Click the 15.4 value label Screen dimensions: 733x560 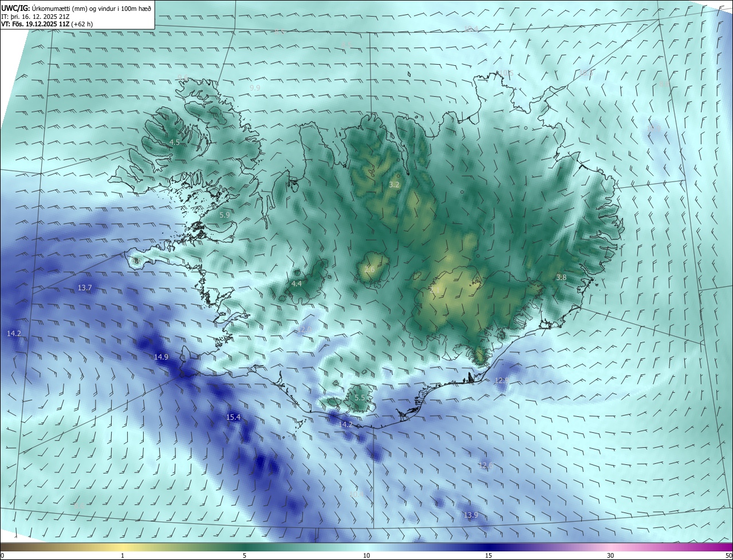click(x=234, y=417)
